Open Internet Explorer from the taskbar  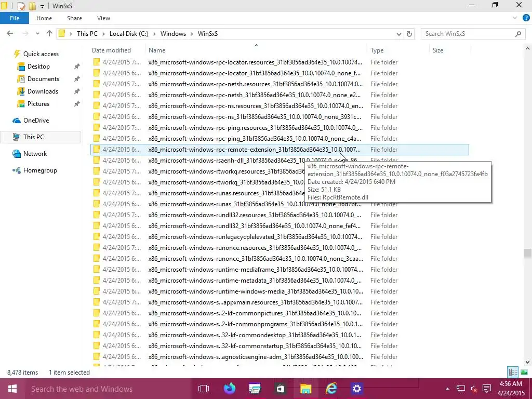[331, 389]
